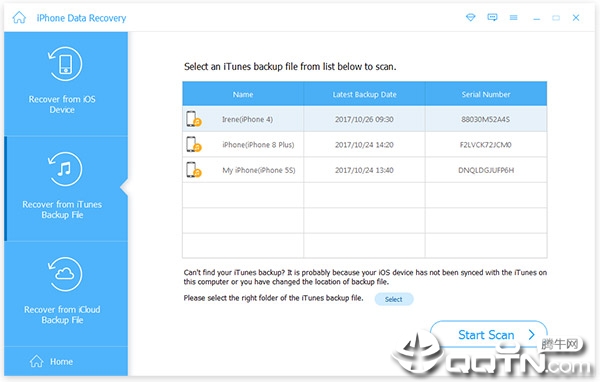This screenshot has width=600, height=382.
Task: Select the Irene(iPhone 4) backup name
Action: point(248,119)
